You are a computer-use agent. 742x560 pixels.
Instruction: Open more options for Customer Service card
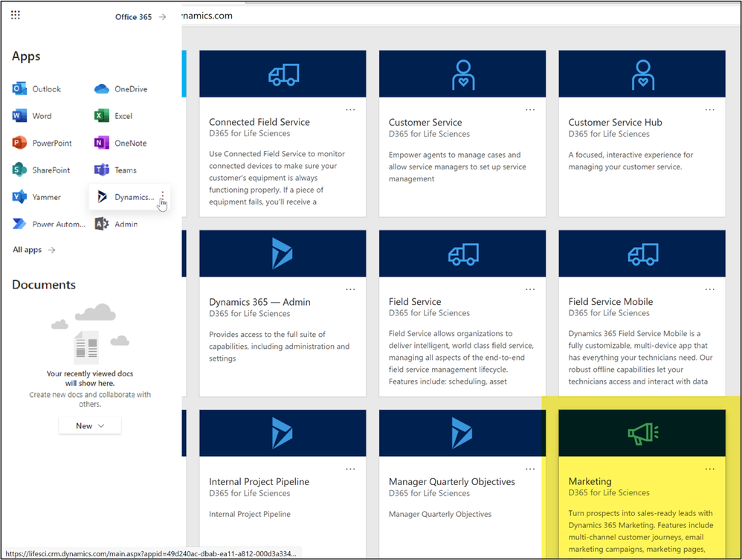tap(530, 110)
